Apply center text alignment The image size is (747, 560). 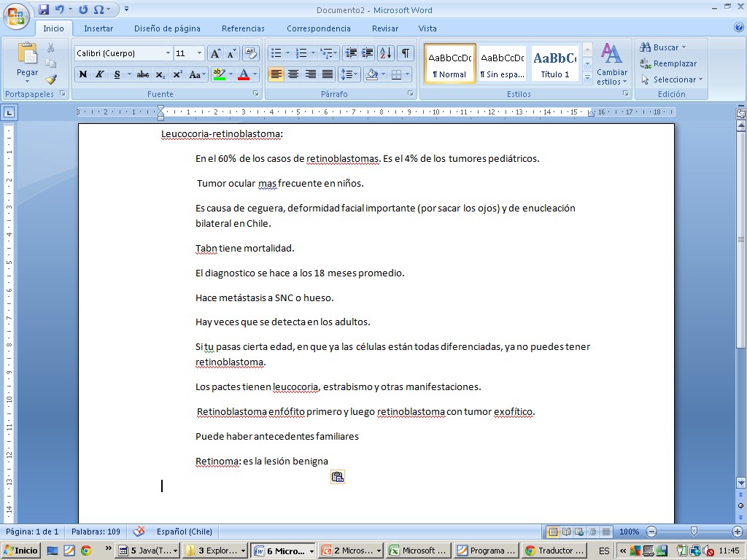coord(293,74)
